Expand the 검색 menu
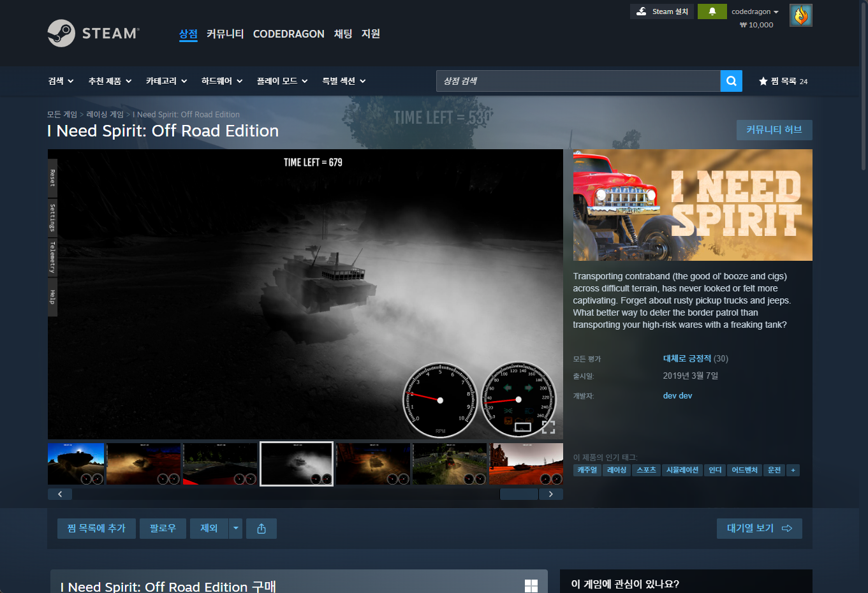The width and height of the screenshot is (868, 593). [61, 81]
